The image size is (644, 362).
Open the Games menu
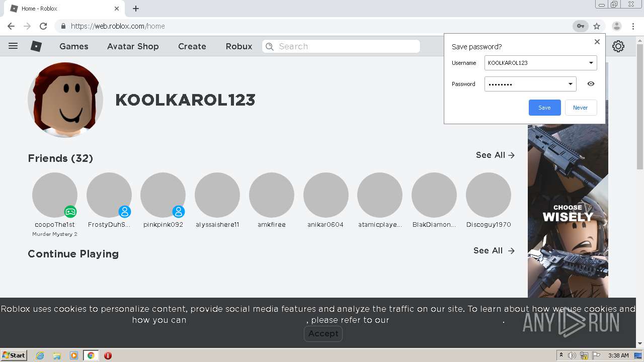[x=74, y=46]
